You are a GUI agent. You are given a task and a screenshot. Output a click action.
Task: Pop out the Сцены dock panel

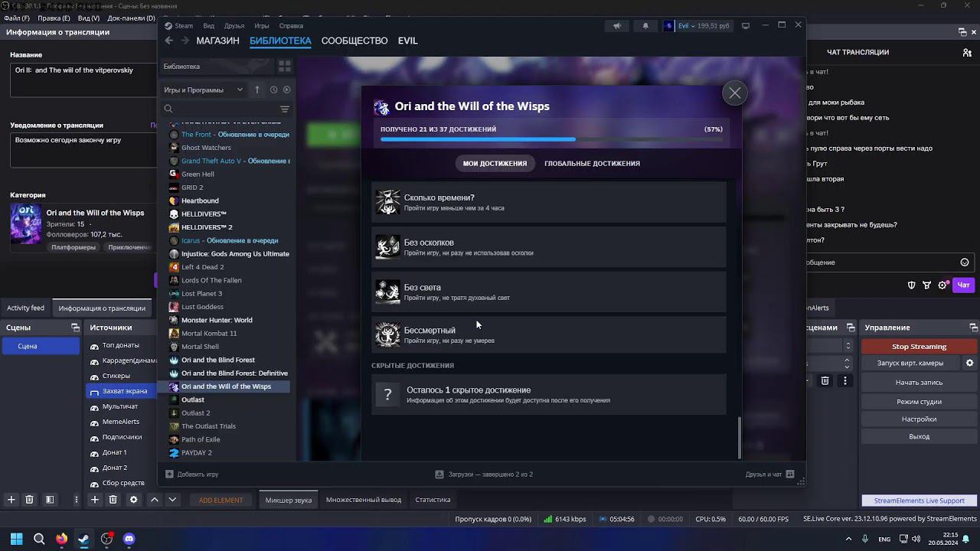coord(75,328)
